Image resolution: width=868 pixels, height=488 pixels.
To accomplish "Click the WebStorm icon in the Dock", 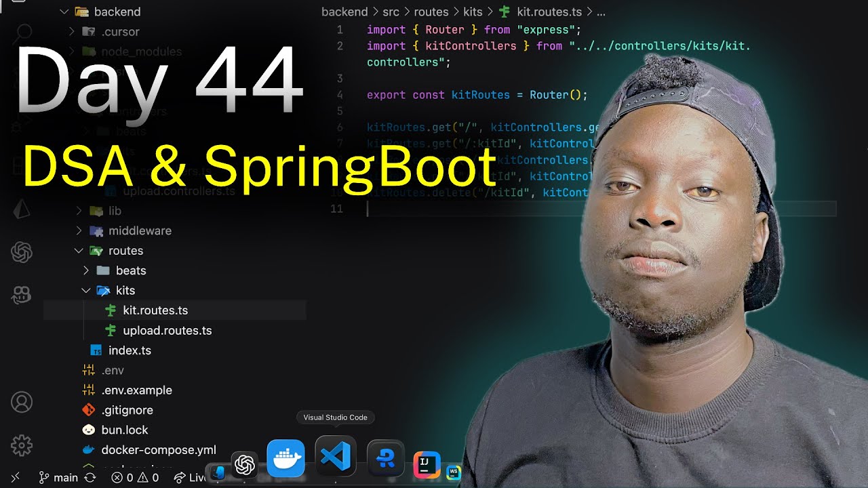I will coord(454,472).
